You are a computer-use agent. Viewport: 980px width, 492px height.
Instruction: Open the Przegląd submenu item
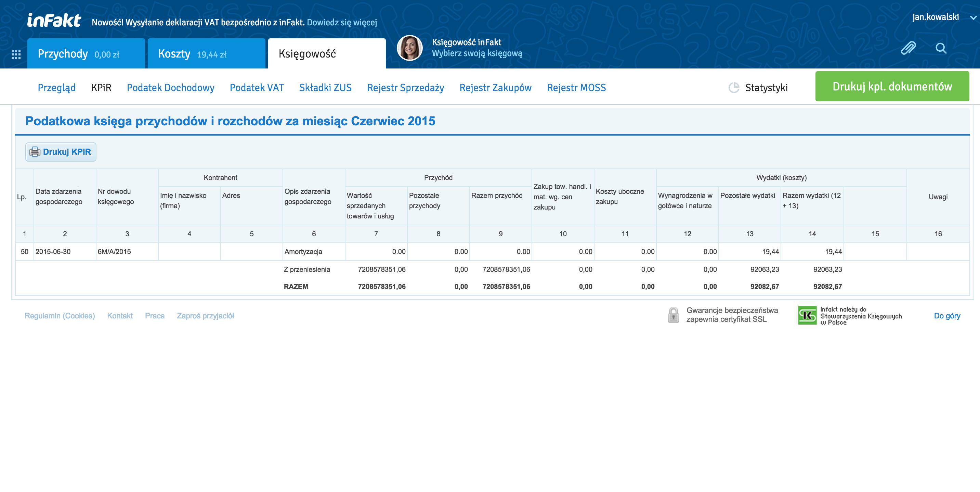click(57, 88)
